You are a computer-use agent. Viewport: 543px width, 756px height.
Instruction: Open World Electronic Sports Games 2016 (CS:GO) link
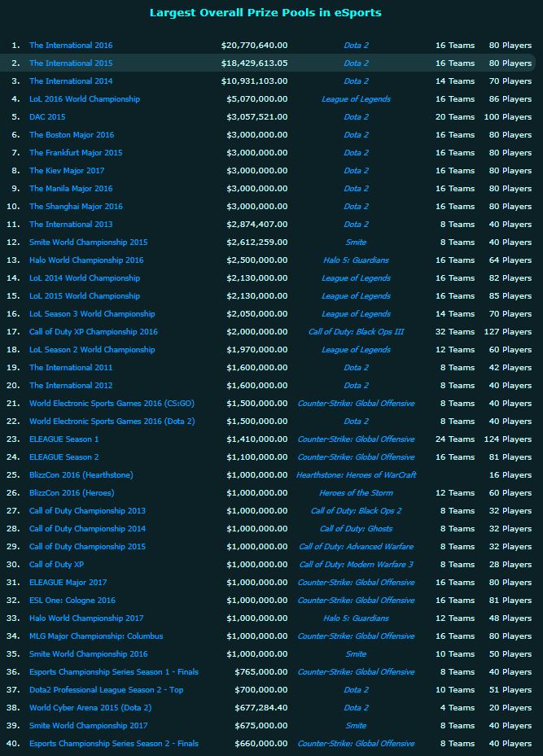112,403
